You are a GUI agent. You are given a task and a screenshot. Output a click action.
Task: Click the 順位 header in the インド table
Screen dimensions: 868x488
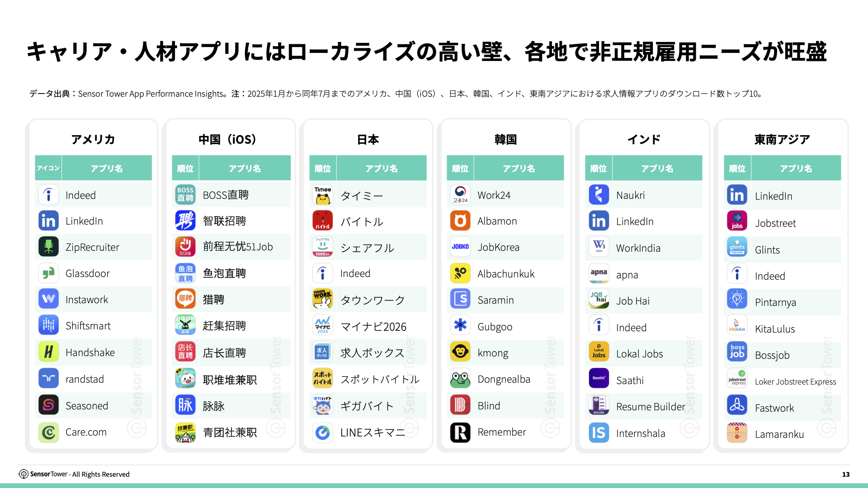(598, 169)
